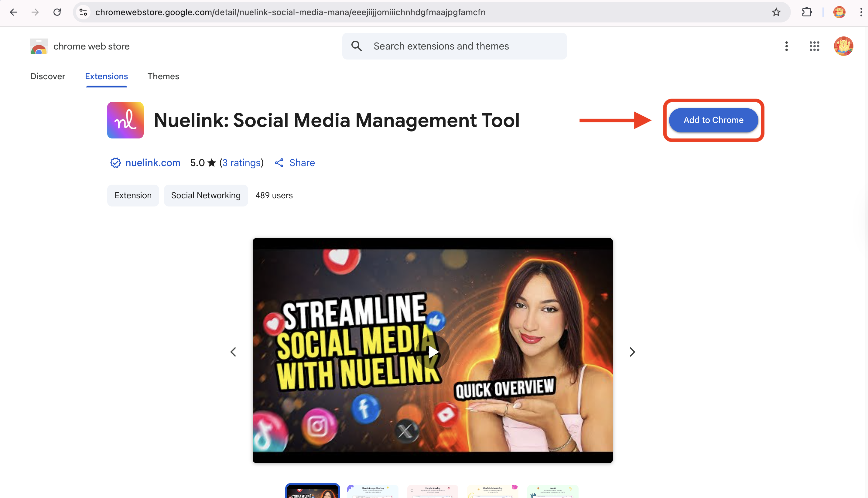Open site information icon in address bar
This screenshot has height=498, width=868.
coord(83,12)
